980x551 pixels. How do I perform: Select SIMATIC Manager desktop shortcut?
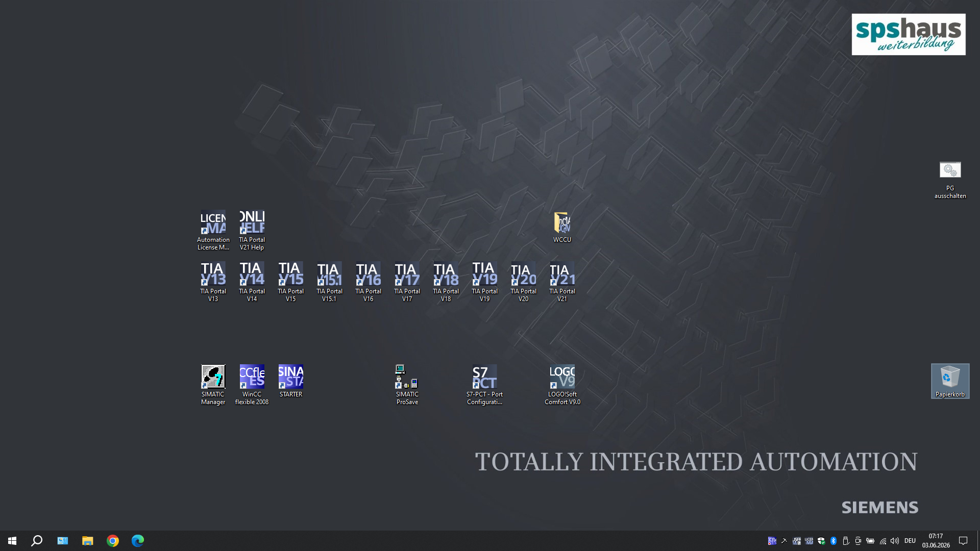pos(213,385)
